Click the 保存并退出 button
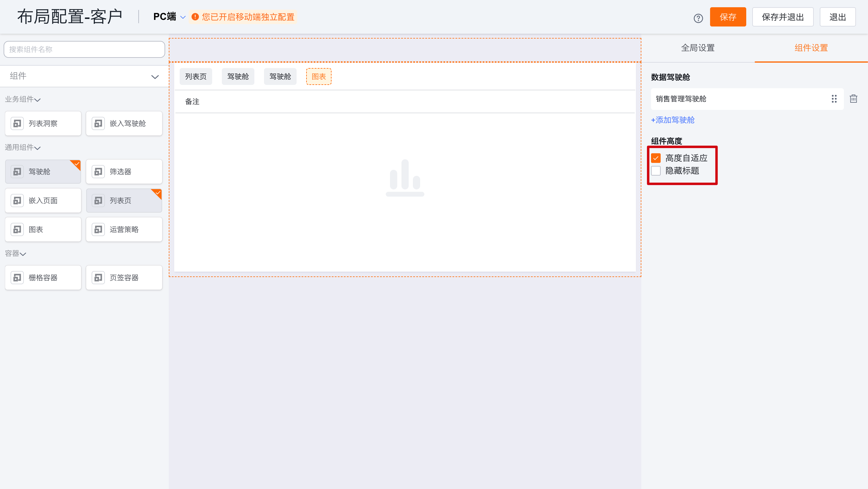 [783, 17]
